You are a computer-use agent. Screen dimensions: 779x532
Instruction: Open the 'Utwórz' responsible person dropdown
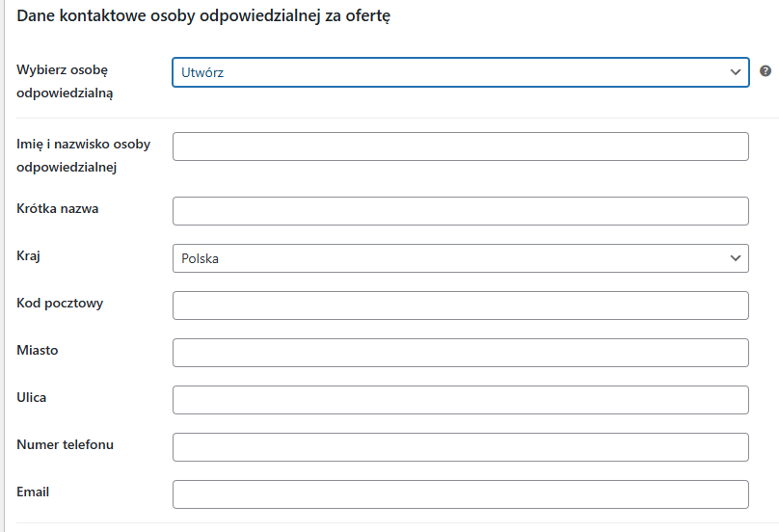tap(461, 72)
